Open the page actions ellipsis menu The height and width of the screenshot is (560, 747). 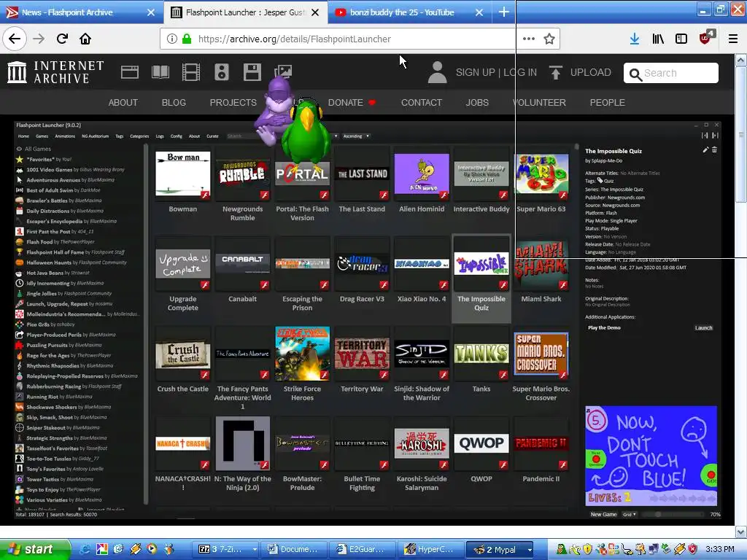529,39
